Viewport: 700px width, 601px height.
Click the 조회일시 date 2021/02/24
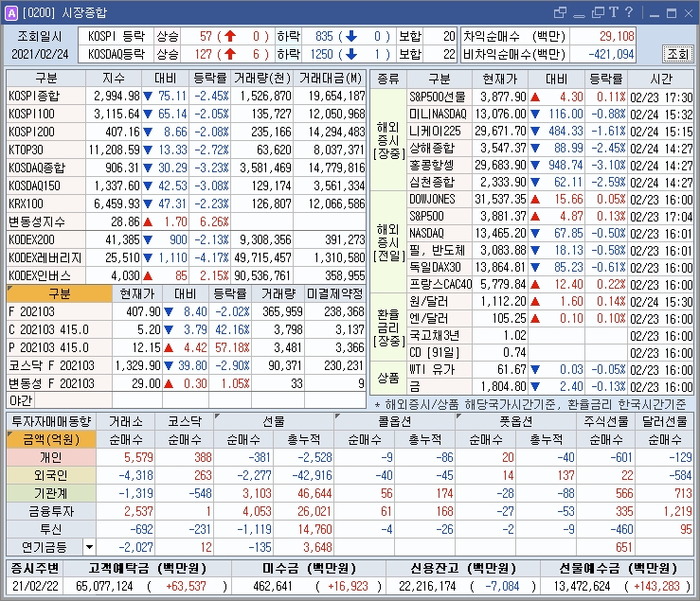pyautogui.click(x=40, y=54)
